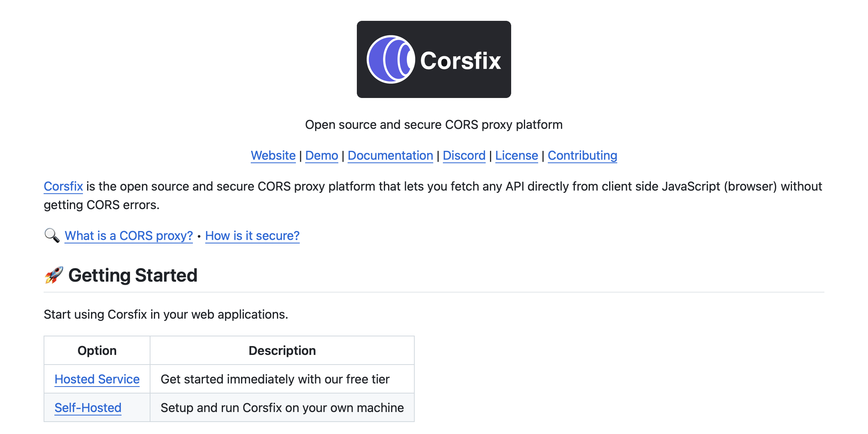This screenshot has width=868, height=434.
Task: Click the Getting Started heading
Action: (x=133, y=275)
